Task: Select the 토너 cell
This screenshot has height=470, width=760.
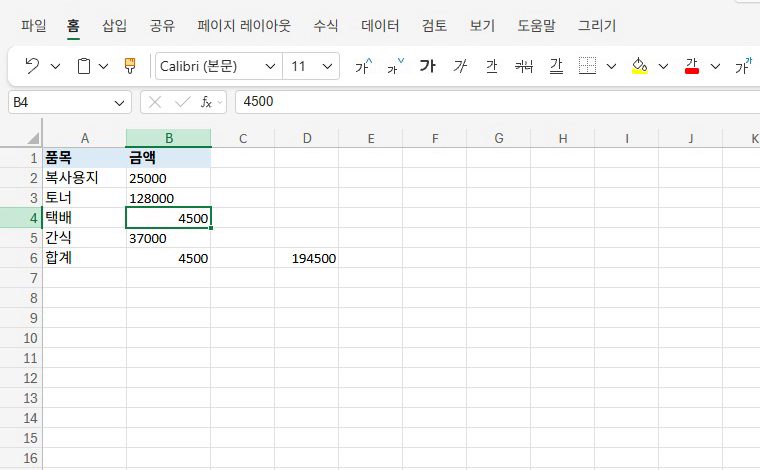Action: (85, 198)
